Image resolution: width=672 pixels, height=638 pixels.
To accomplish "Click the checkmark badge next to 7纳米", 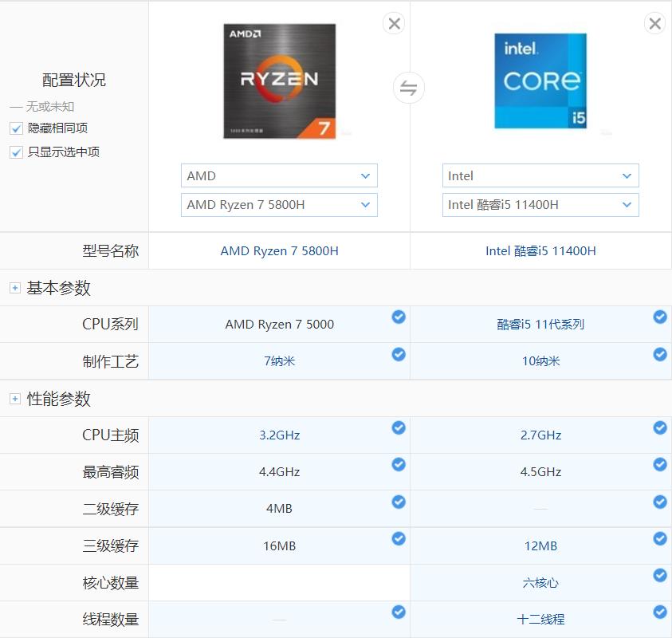I will pyautogui.click(x=399, y=354).
